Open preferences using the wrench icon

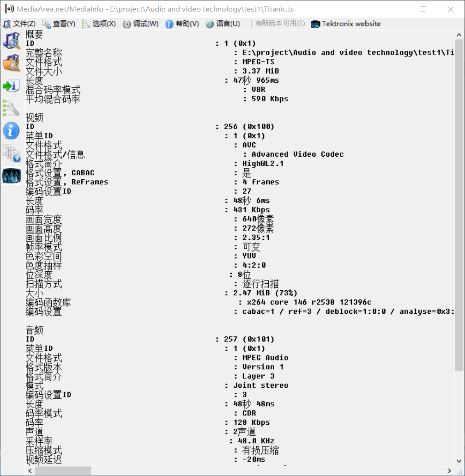tap(11, 108)
